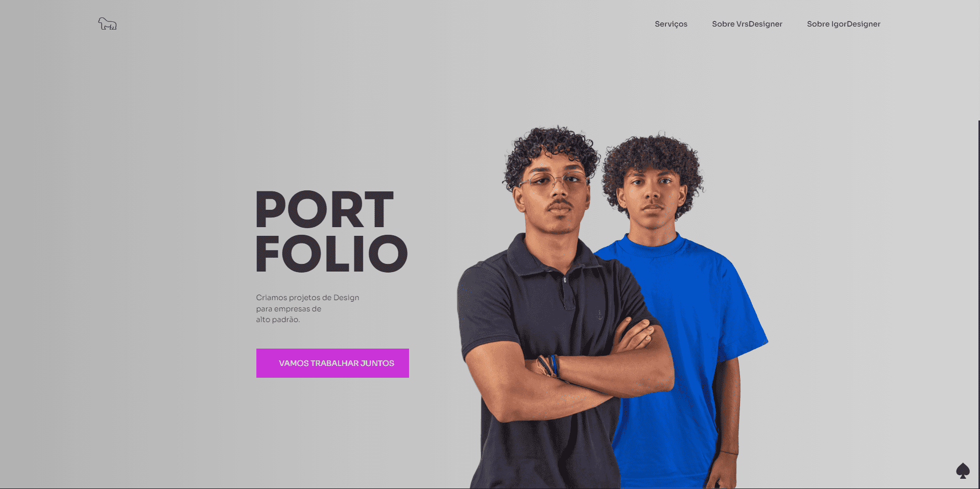980x489 pixels.
Task: Click the curly hair of the front man
Action: pos(552,150)
